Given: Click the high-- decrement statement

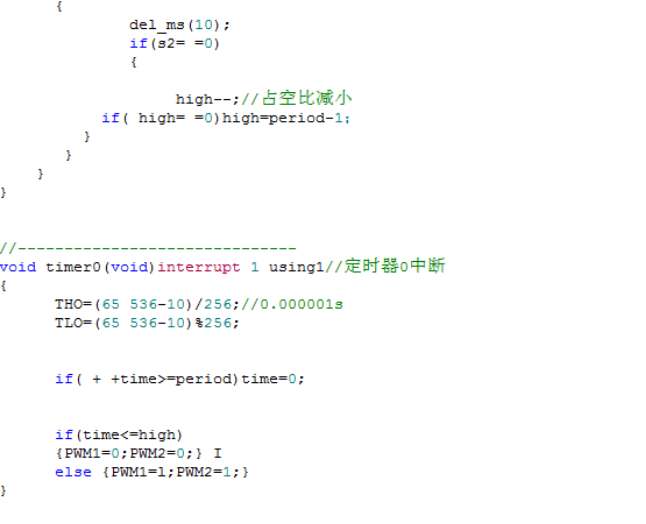Looking at the screenshot, I should 208,99.
